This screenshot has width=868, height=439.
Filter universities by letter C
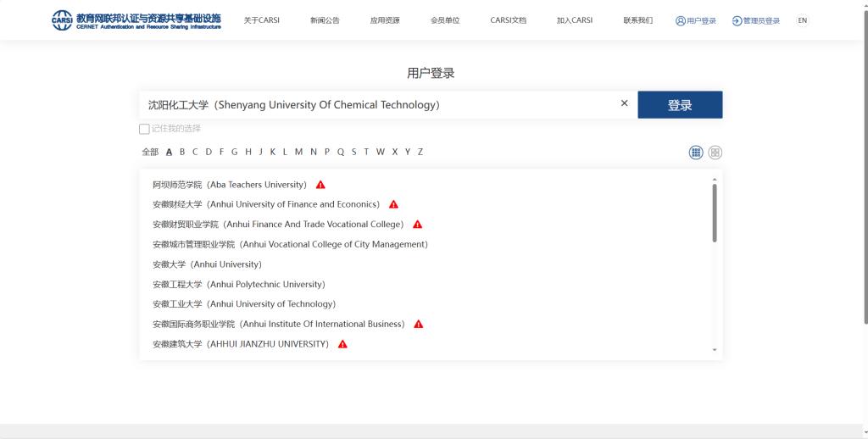click(x=195, y=152)
